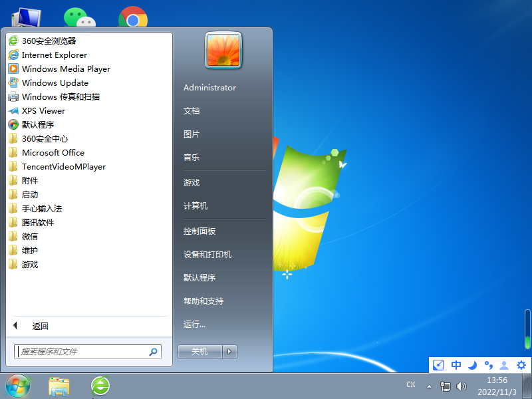The image size is (532, 399).
Task: Open the soft keyboard icon on the language bar
Action: click(x=438, y=365)
